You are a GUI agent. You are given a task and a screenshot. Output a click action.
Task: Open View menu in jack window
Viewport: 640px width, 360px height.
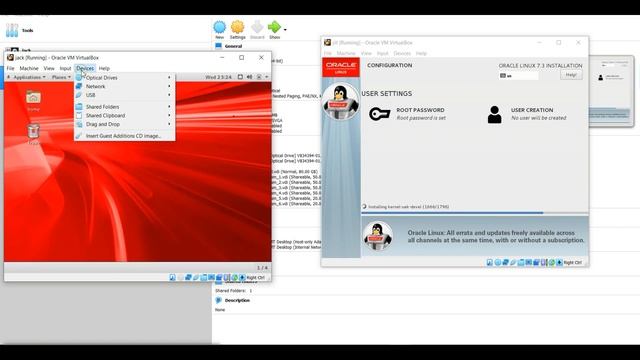tap(49, 68)
